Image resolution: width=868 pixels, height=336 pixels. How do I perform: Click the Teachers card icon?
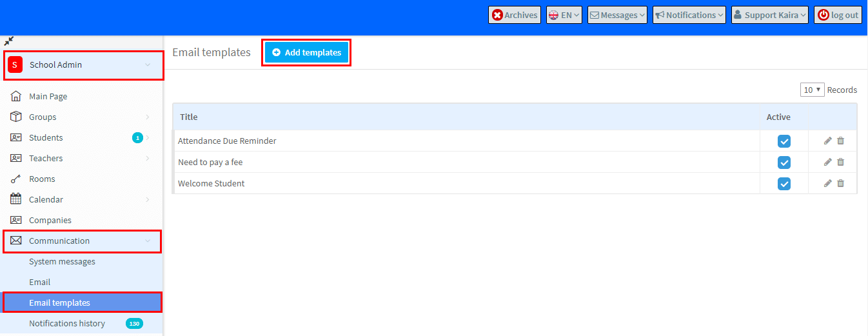tap(16, 158)
